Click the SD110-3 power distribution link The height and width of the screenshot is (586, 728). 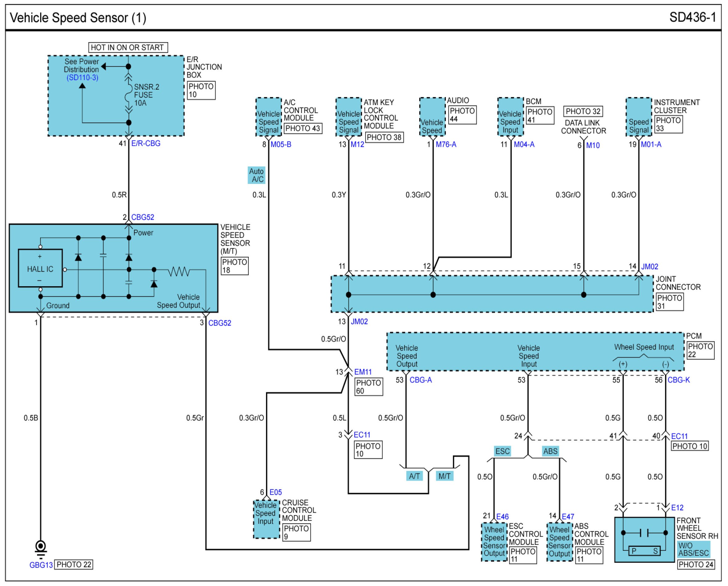click(82, 78)
